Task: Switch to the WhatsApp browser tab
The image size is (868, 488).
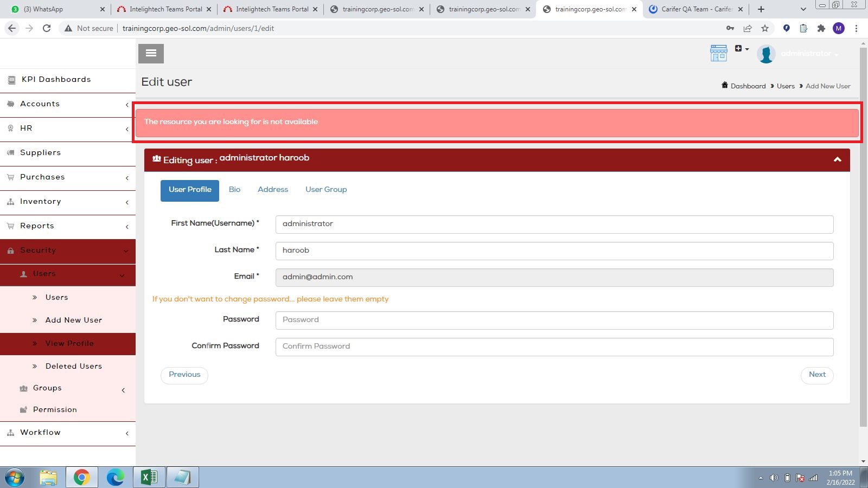Action: [x=57, y=9]
